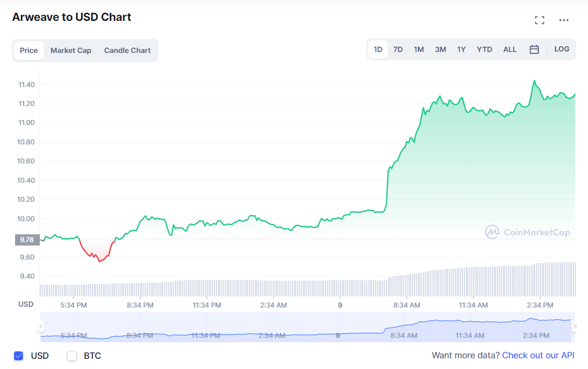Grab the right handle of range selector

point(574,326)
